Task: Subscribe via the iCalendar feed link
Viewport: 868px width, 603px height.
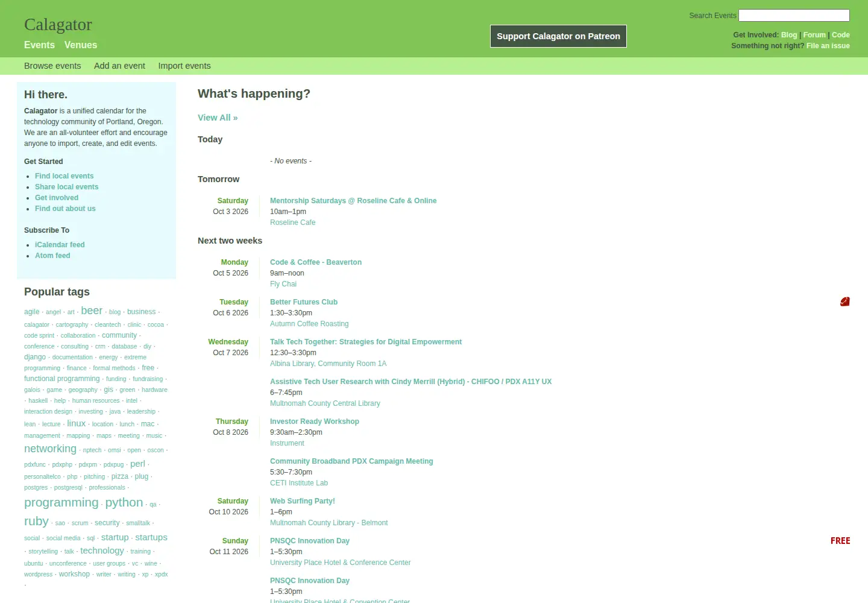Action: coord(60,245)
